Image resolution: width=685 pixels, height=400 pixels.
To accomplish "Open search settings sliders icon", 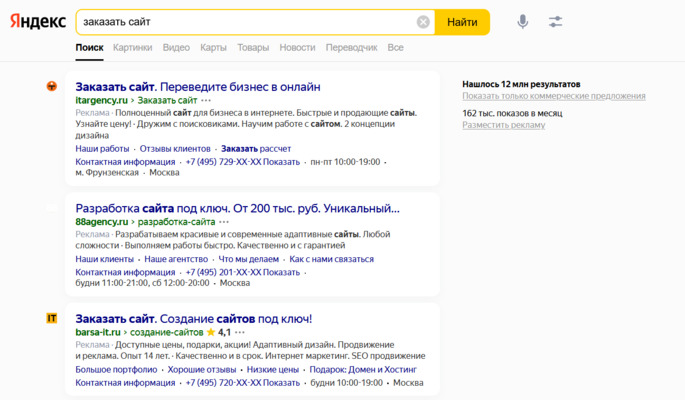I will (556, 22).
